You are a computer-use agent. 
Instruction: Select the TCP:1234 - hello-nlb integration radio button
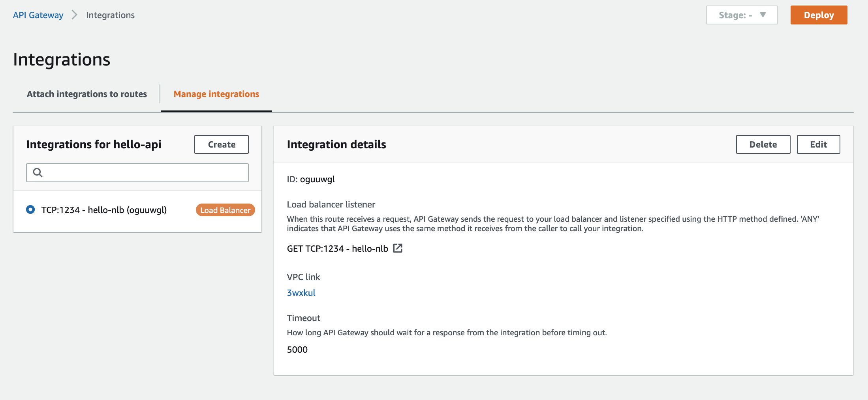(x=30, y=210)
